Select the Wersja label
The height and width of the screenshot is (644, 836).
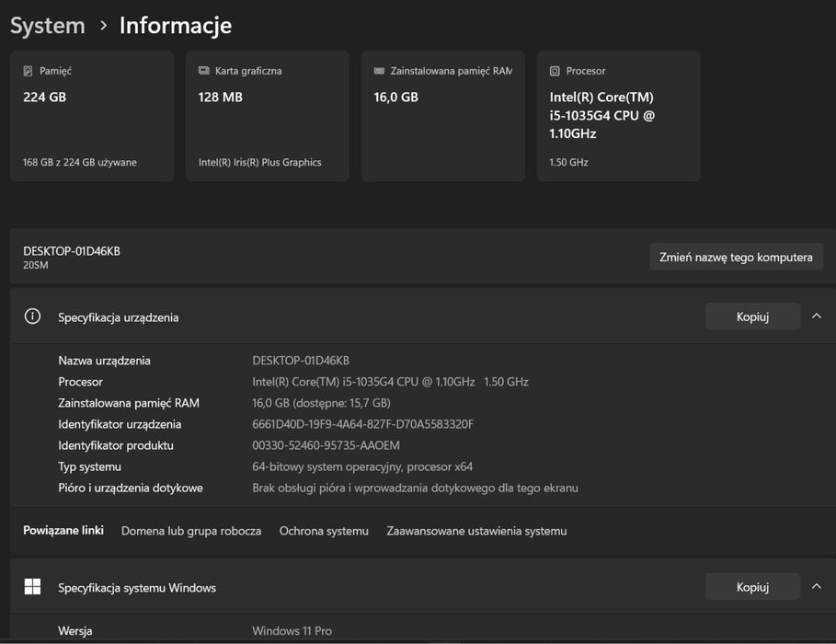(75, 631)
